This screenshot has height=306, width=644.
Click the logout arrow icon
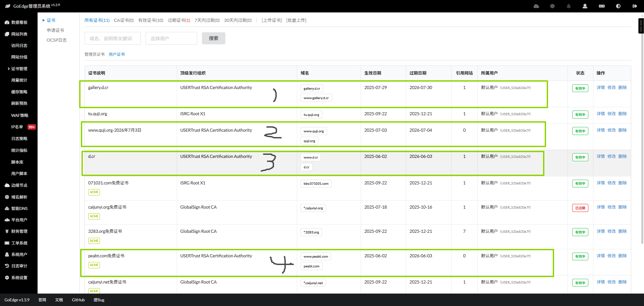pos(635,6)
